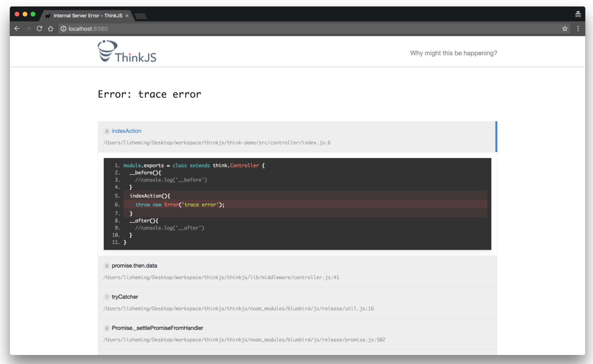The height and width of the screenshot is (364, 593).
Task: Expand the Promise._settlePromiseFromHandler frame
Action: 157,328
